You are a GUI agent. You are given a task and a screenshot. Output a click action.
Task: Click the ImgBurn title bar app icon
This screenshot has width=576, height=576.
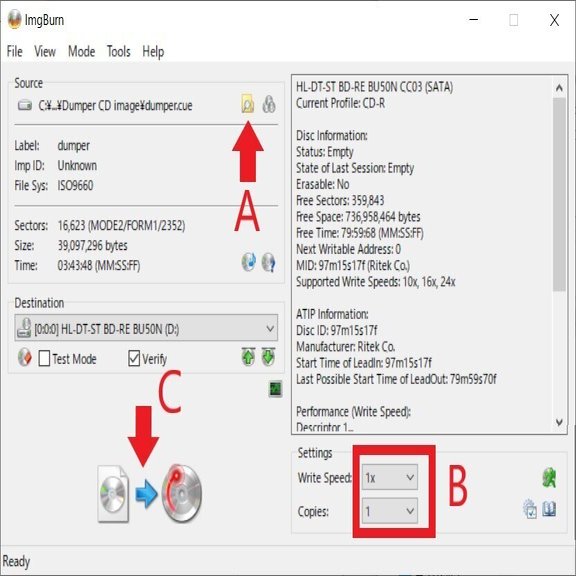14,19
